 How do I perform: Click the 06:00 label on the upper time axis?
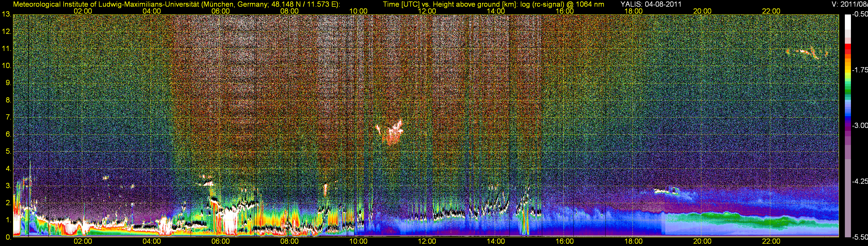point(220,11)
